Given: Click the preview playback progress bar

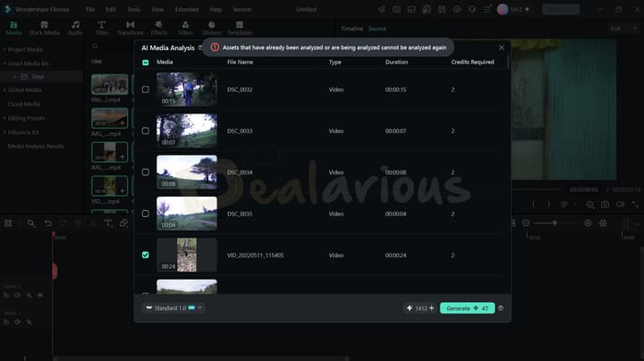Looking at the screenshot, I should [536, 189].
